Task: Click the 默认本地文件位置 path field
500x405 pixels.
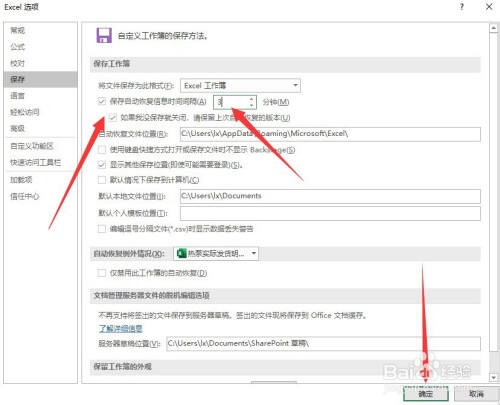Action: (x=330, y=196)
